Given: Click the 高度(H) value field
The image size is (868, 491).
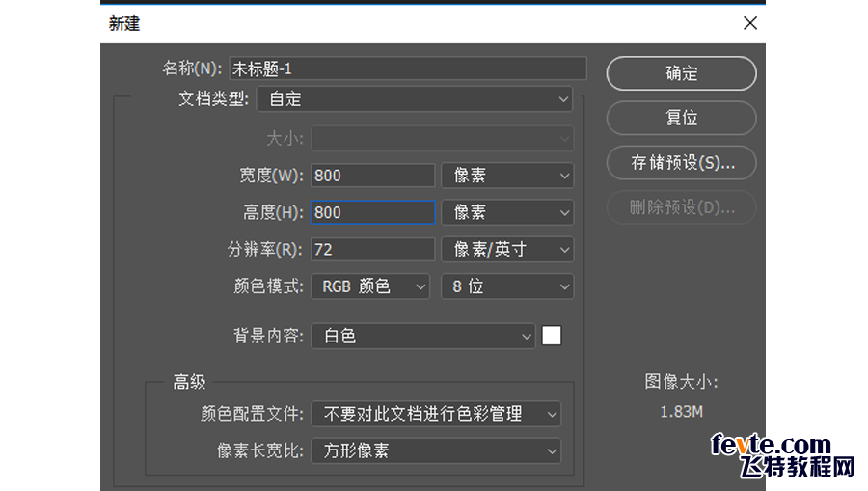Looking at the screenshot, I should (372, 212).
